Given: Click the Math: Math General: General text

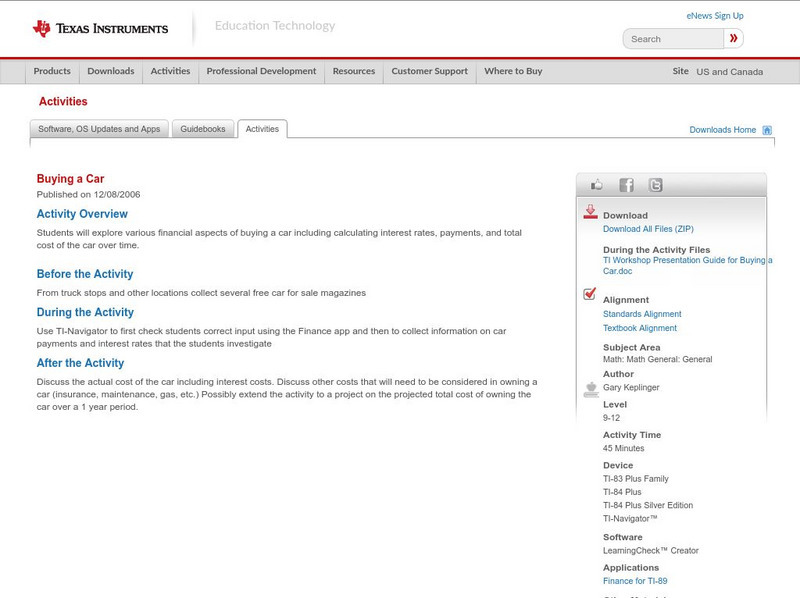Looking at the screenshot, I should pyautogui.click(x=658, y=359).
